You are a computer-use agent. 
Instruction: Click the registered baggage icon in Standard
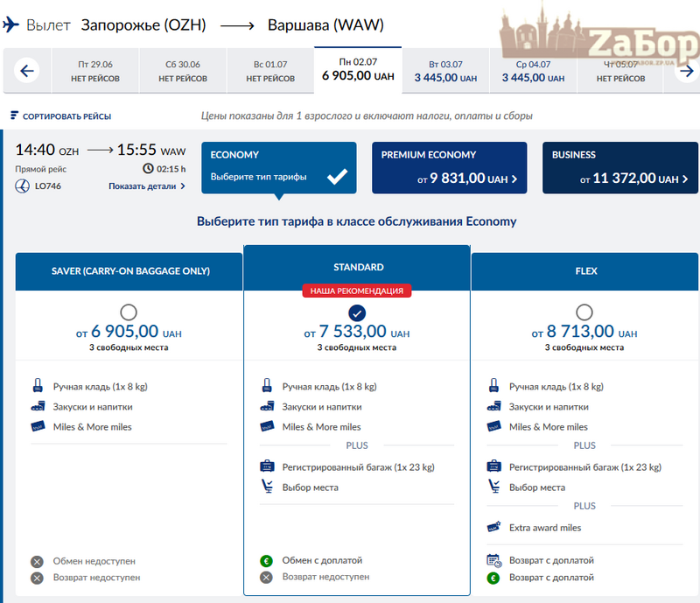tap(268, 467)
